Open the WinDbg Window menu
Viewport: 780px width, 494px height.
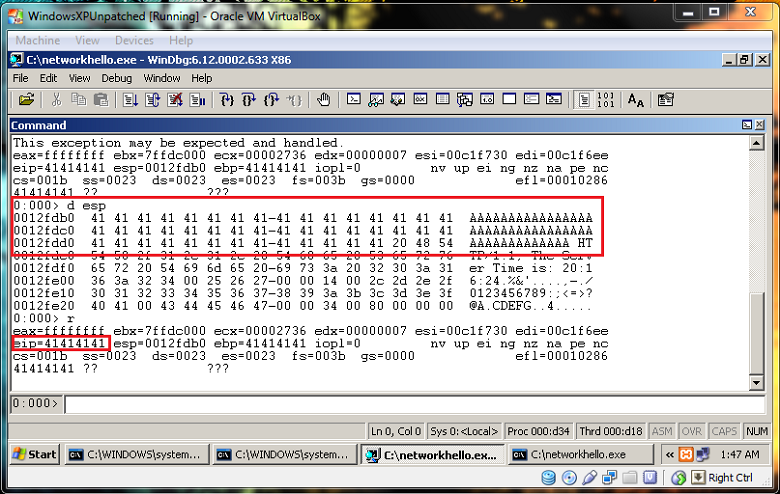161,78
